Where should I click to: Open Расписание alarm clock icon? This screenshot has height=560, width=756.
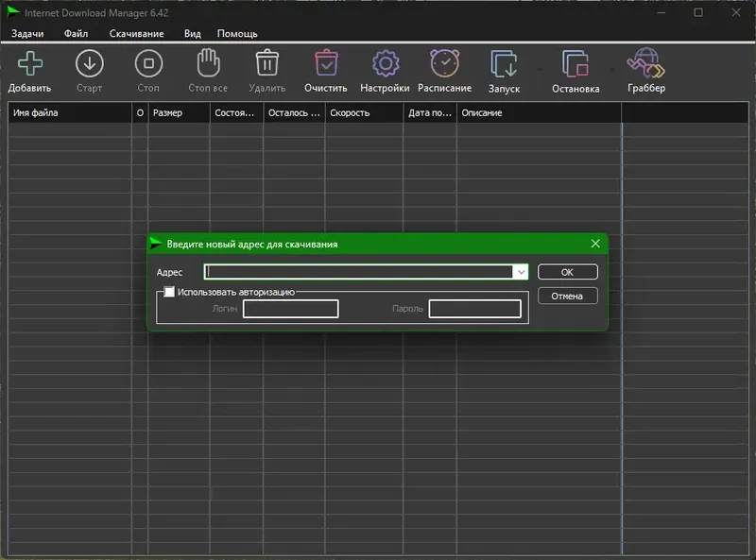444,63
